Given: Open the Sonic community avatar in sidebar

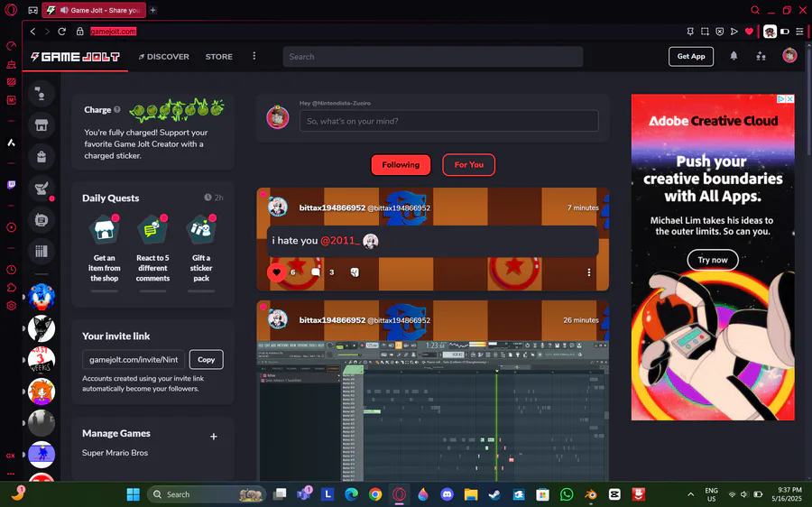Looking at the screenshot, I should [x=42, y=297].
